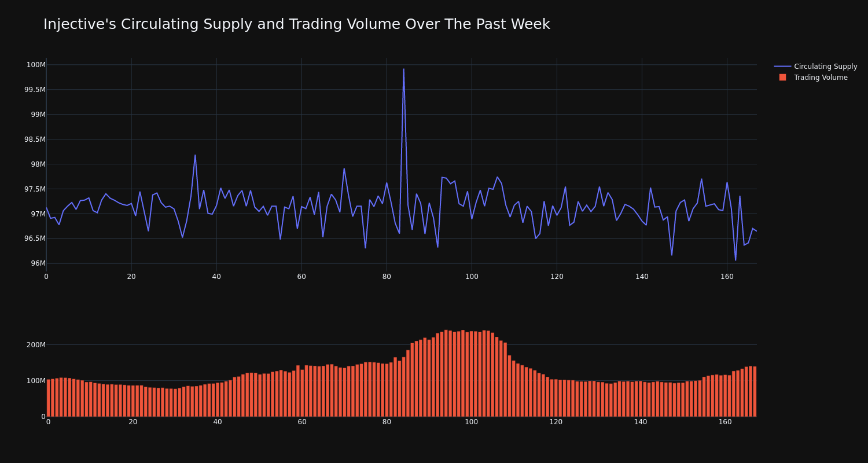The image size is (868, 463).
Task: Toggle the Circulating Supply legend entry
Action: pos(815,67)
